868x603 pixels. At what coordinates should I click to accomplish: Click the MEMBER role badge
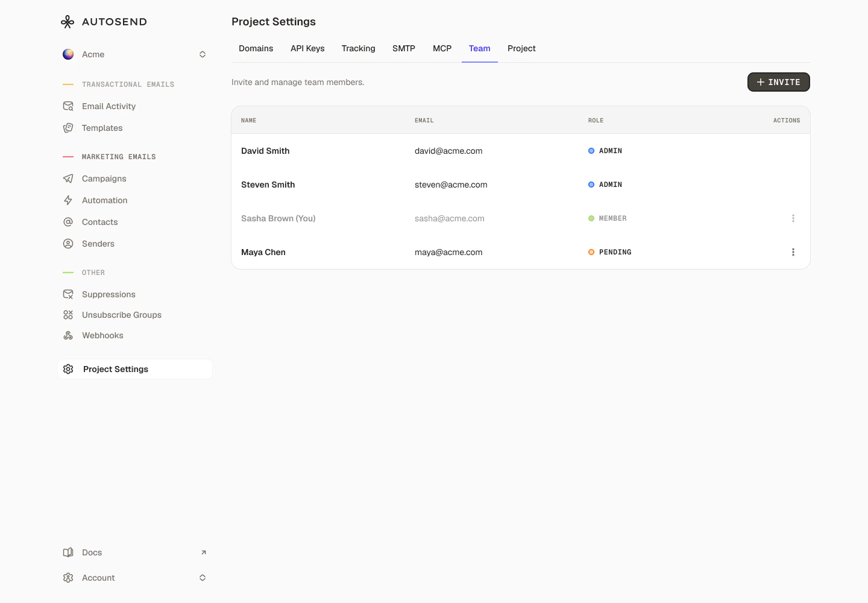pos(608,218)
